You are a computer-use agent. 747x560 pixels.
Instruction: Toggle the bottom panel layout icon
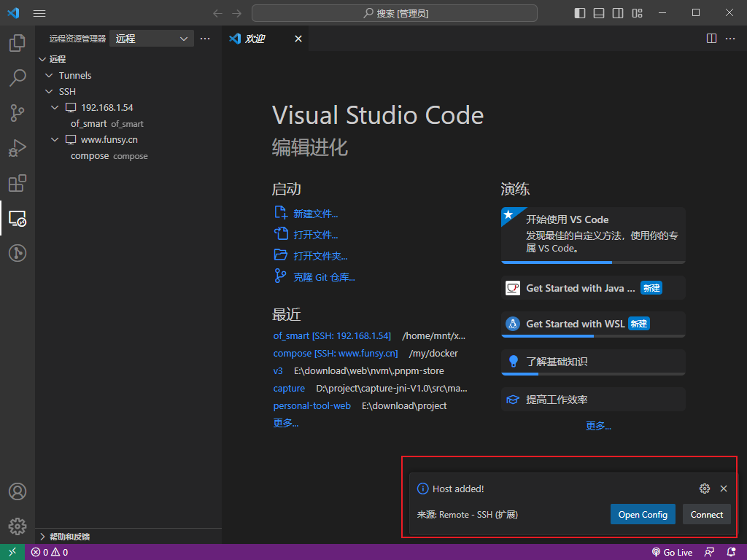pos(599,13)
